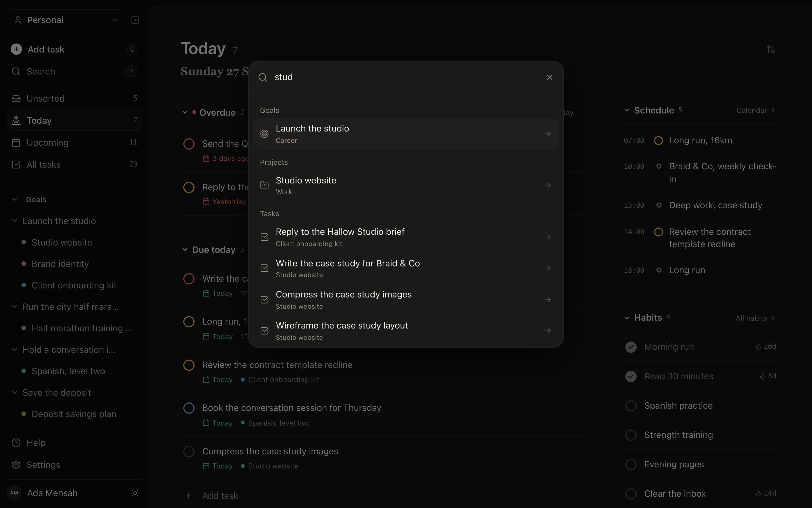Open Search in the sidebar
The height and width of the screenshot is (508, 812).
click(74, 71)
